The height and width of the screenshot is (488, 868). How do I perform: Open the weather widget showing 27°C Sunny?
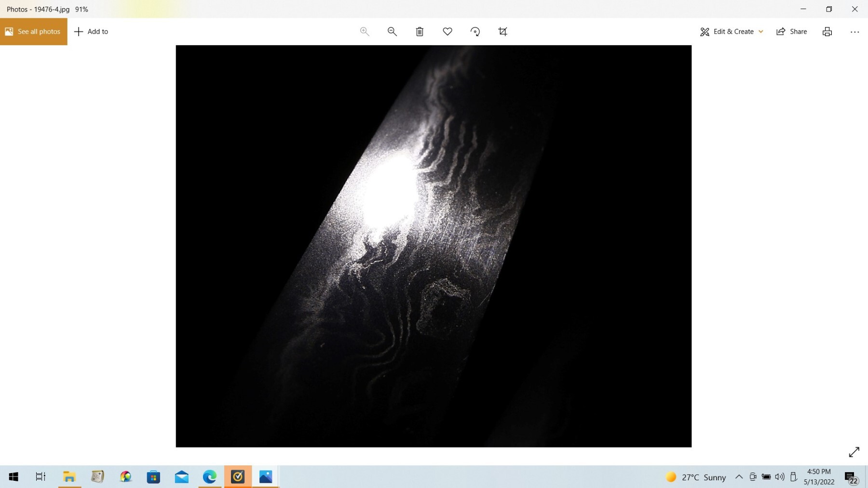tap(695, 477)
